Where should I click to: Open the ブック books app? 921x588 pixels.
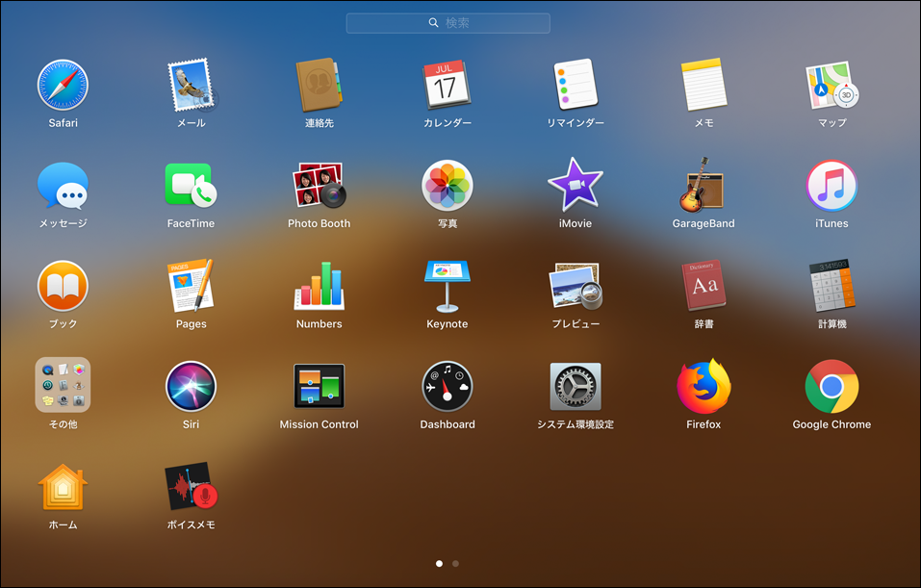click(x=63, y=286)
